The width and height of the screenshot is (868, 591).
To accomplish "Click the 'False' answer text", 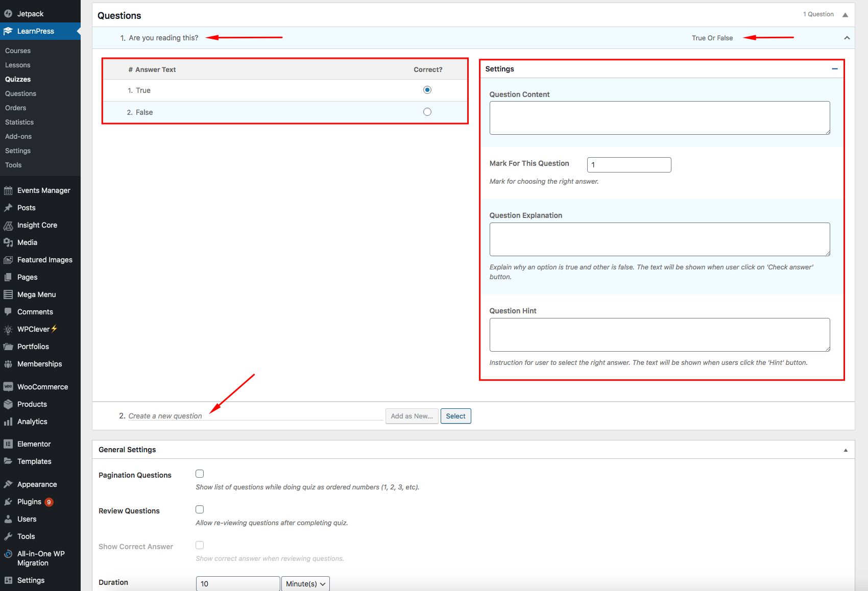I will click(144, 112).
